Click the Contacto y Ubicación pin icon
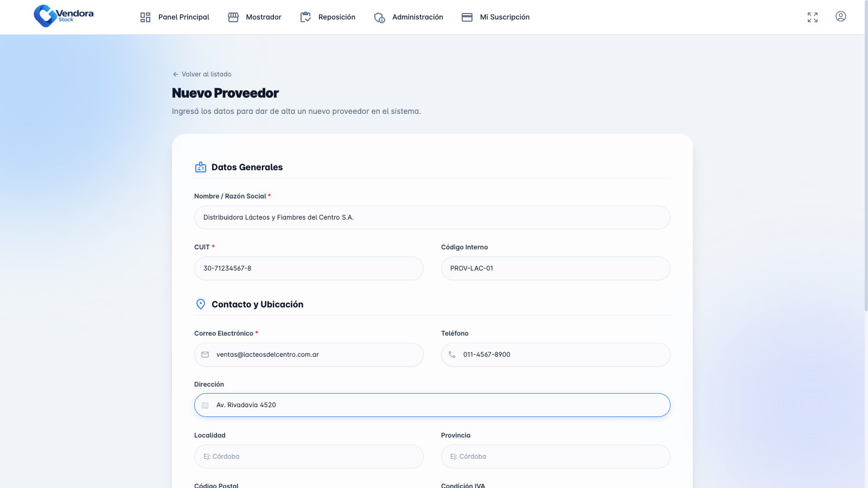This screenshot has height=488, width=868. (x=201, y=304)
